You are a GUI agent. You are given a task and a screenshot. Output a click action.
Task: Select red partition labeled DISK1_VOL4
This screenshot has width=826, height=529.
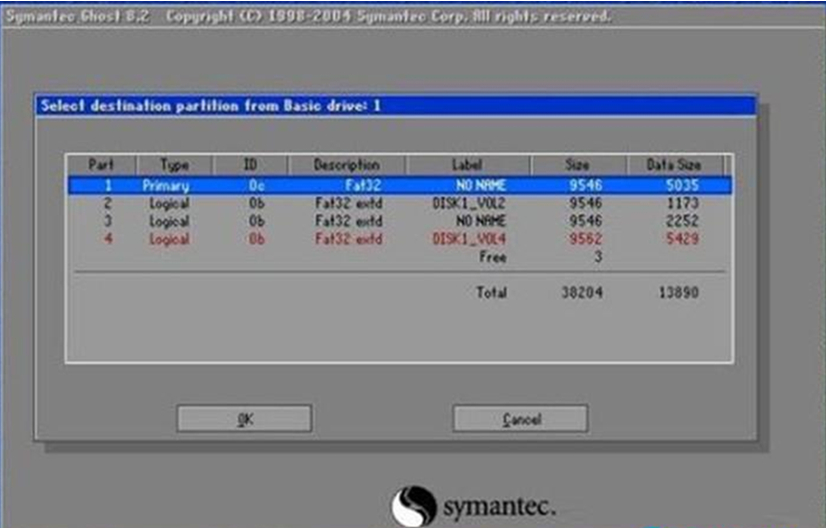[x=400, y=239]
